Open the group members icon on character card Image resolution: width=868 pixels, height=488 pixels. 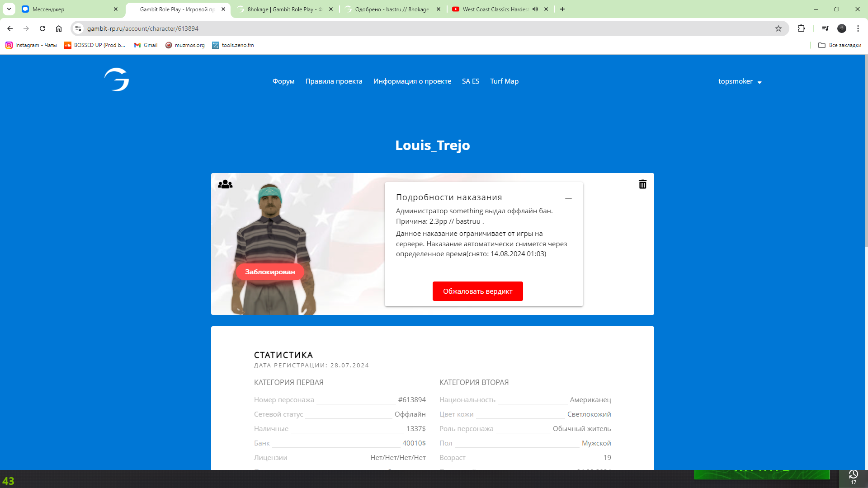[x=225, y=184]
